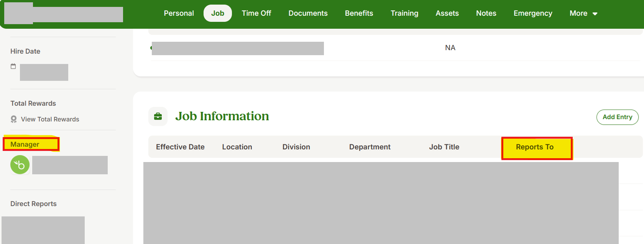Click the Hire Date sidebar label
This screenshot has width=644, height=244.
click(25, 51)
